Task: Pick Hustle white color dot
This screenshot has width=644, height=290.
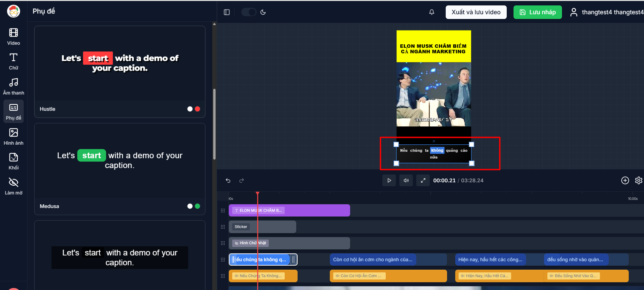Action: tap(190, 109)
